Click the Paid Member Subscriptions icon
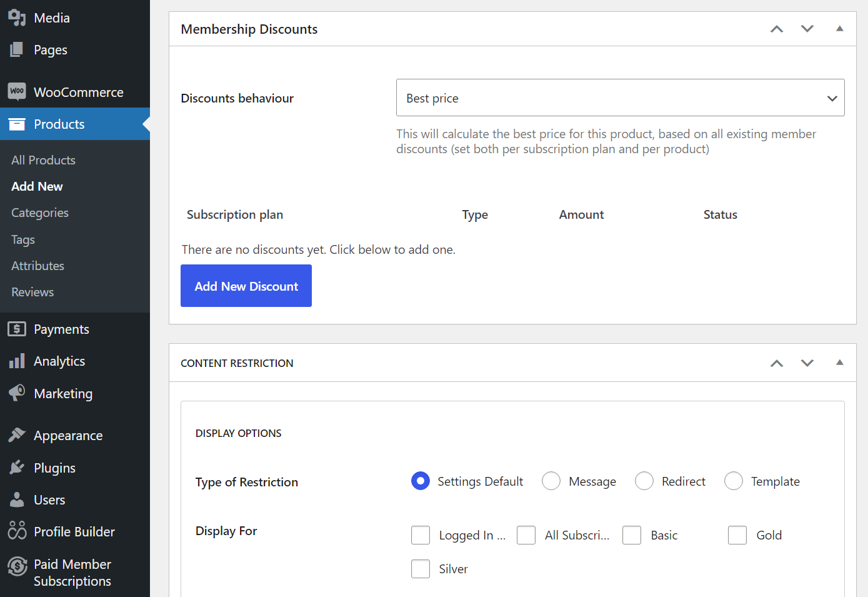Image resolution: width=868 pixels, height=597 pixels. point(17,566)
